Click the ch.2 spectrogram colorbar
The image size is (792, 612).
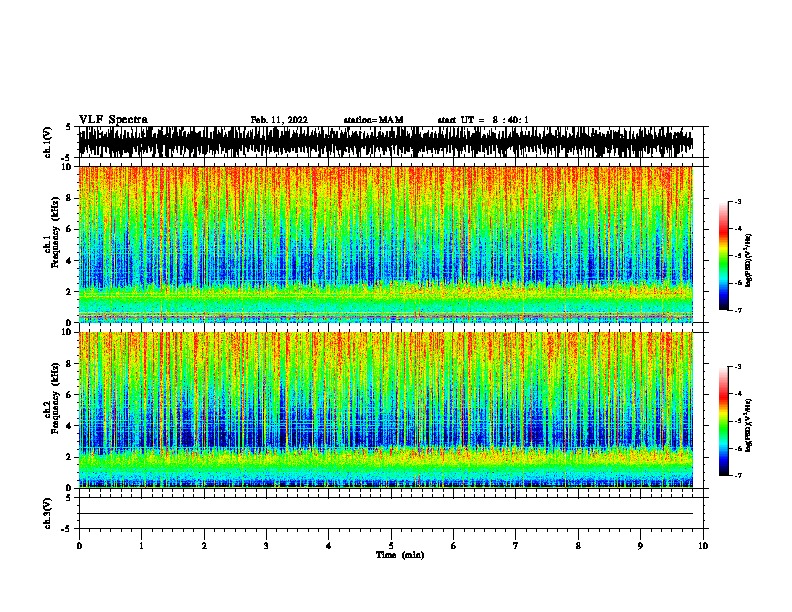point(723,421)
